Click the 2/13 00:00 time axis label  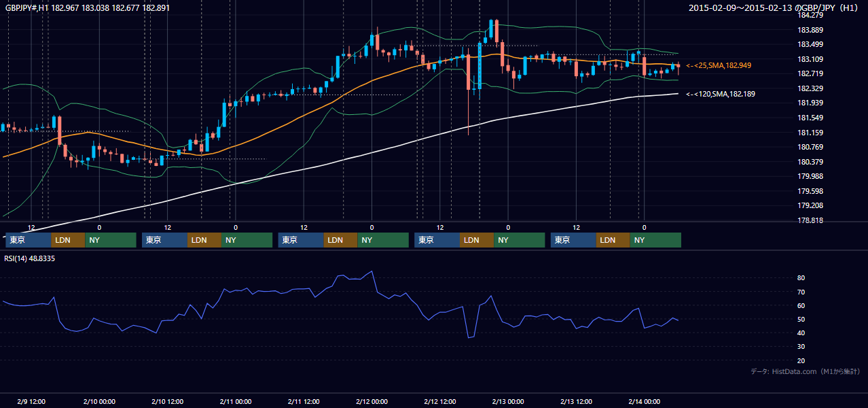click(x=508, y=401)
